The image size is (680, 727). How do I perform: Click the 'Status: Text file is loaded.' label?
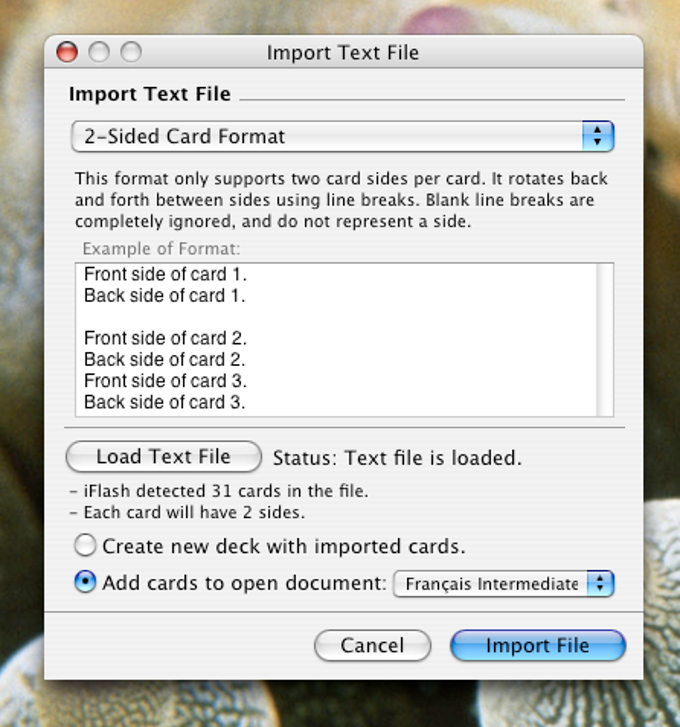click(x=397, y=458)
